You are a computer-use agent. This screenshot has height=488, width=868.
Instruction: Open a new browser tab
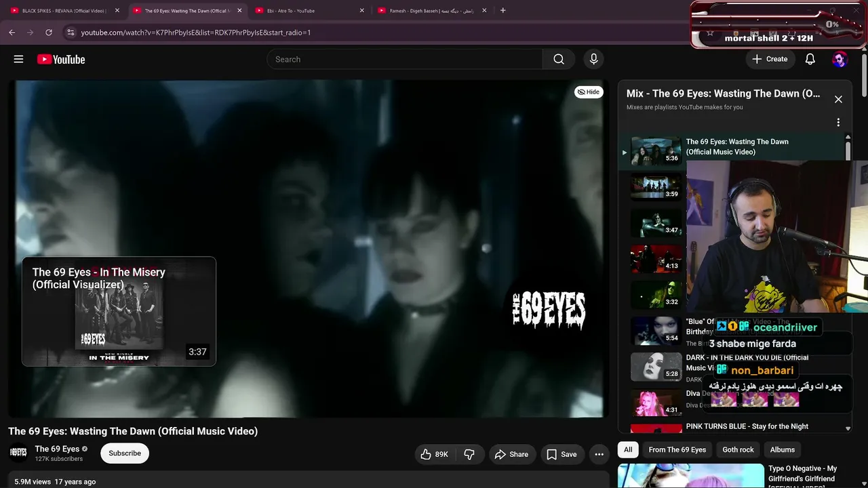pos(502,10)
